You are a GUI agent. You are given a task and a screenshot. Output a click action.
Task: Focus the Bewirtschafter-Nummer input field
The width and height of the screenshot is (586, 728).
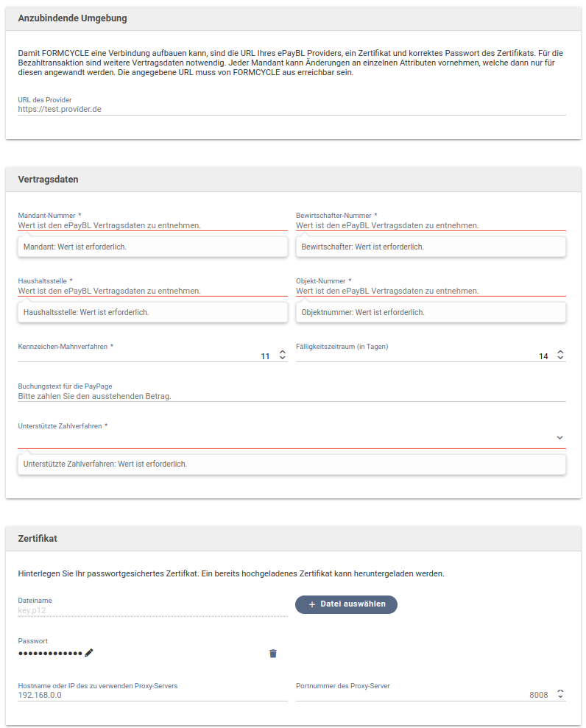coord(431,225)
